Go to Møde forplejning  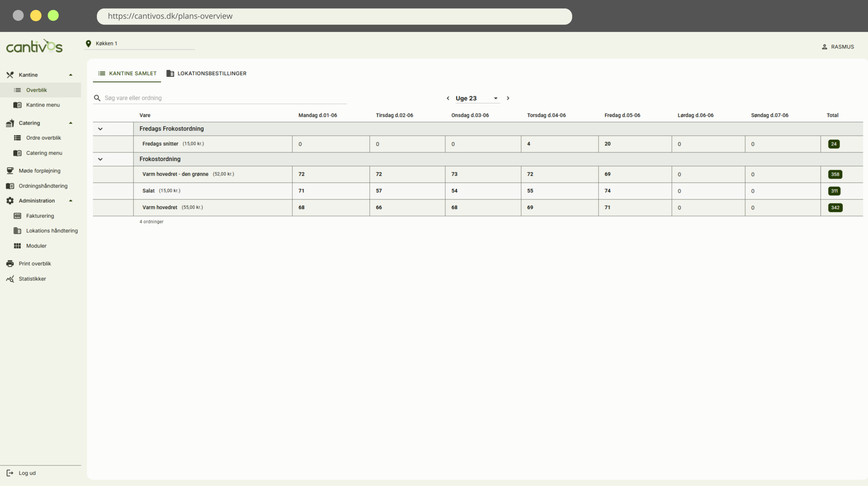pyautogui.click(x=40, y=171)
